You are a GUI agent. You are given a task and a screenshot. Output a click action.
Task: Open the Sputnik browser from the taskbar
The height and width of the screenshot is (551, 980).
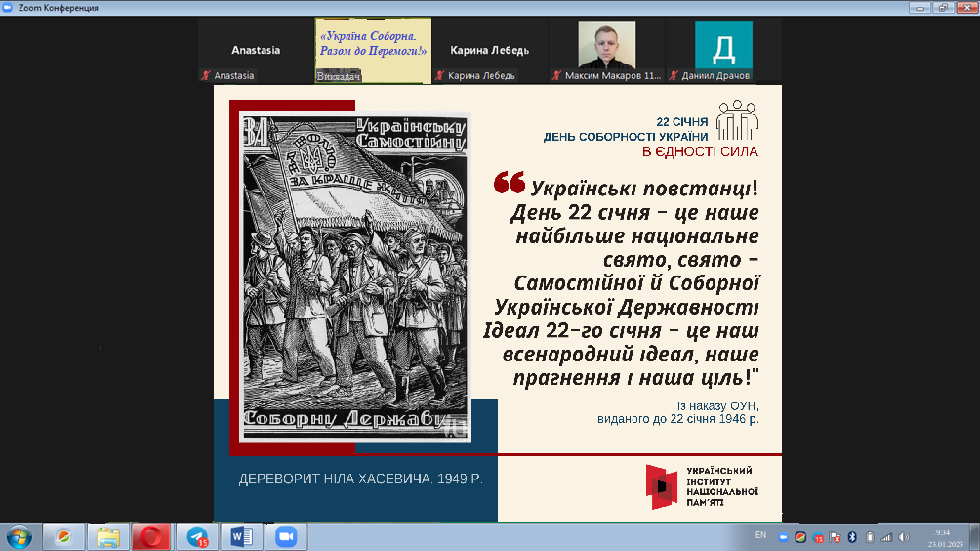(63, 537)
